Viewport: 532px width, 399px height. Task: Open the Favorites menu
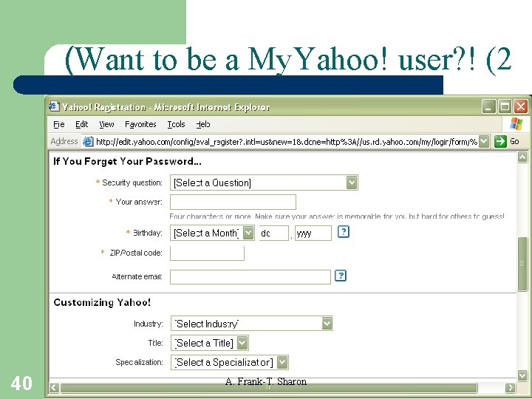(x=140, y=125)
